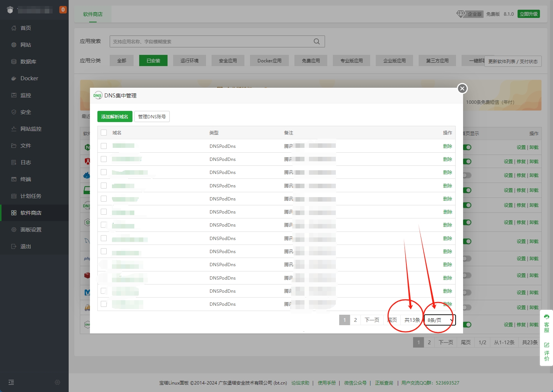Click the 8.1.0 version number
This screenshot has height=392, width=553.
coord(509,14)
